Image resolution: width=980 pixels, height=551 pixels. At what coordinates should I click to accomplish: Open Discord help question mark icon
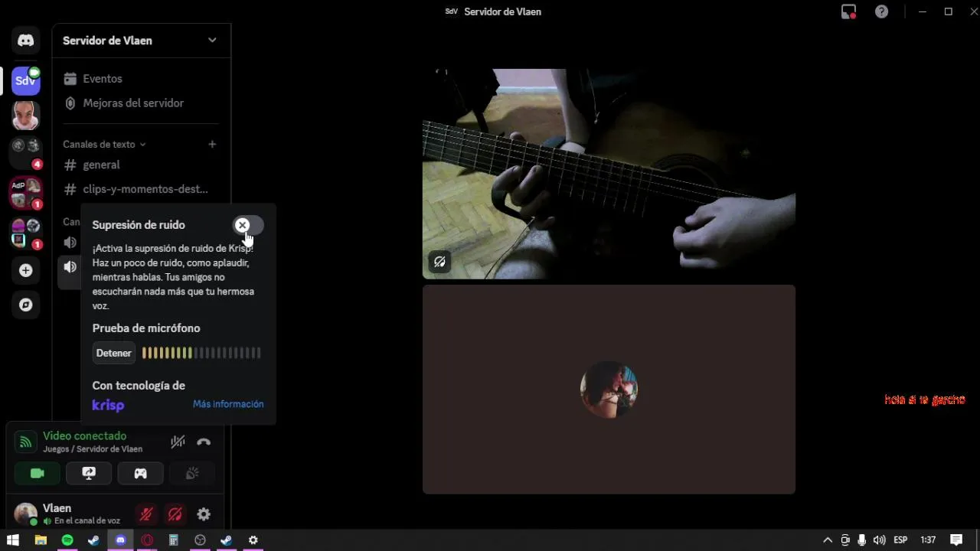click(882, 11)
